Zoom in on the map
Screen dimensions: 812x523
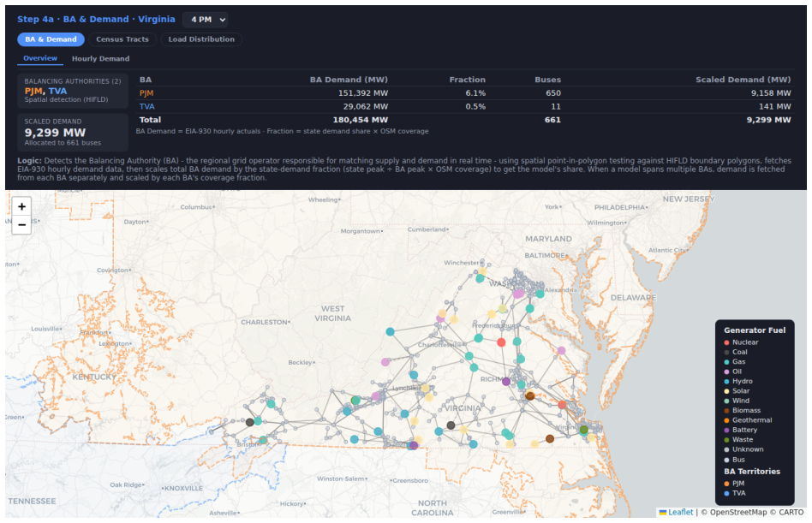[21, 206]
